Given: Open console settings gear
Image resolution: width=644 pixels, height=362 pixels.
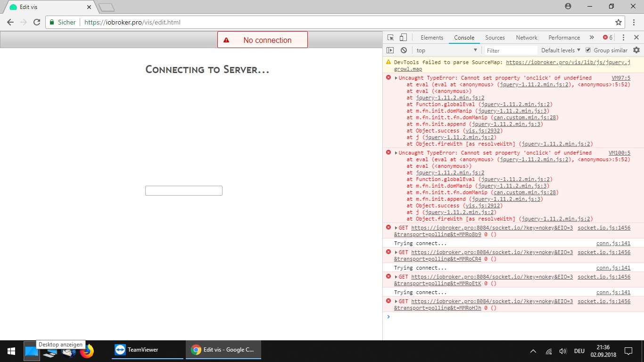Looking at the screenshot, I should (636, 50).
